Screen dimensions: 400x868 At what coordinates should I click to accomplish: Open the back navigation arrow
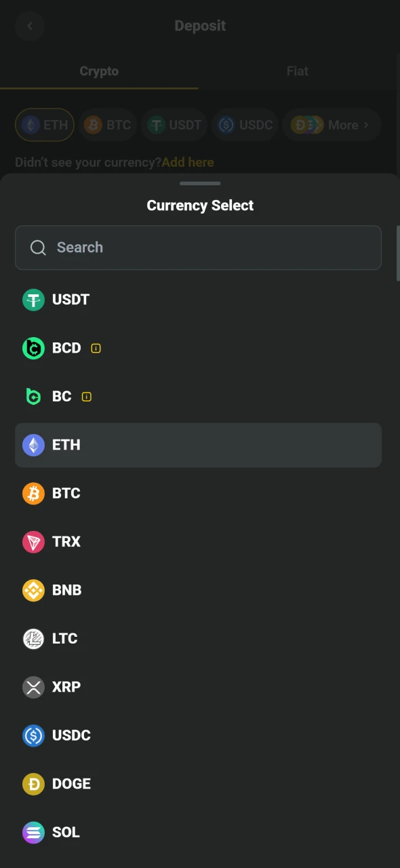pyautogui.click(x=30, y=26)
